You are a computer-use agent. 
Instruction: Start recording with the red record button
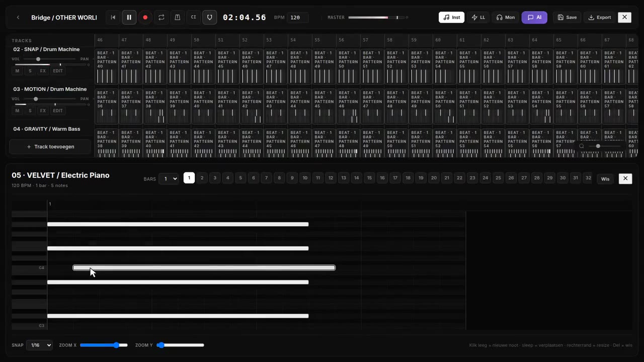(x=145, y=18)
